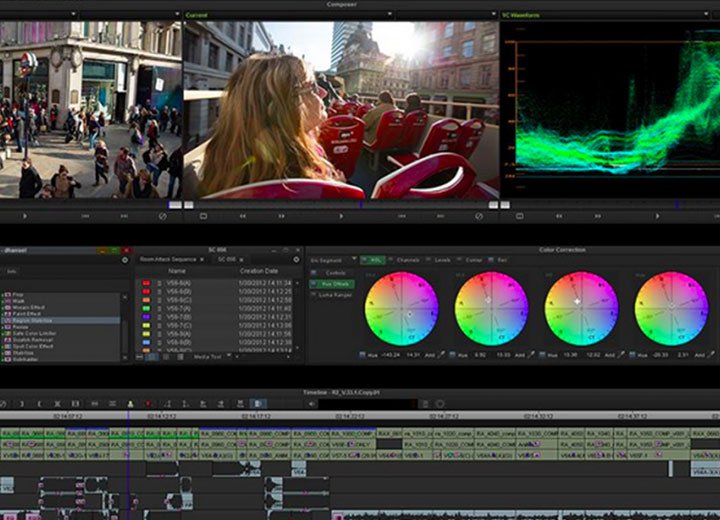Image resolution: width=720 pixels, height=520 pixels.
Task: Select the Luma Ranges subtab
Action: [x=335, y=295]
